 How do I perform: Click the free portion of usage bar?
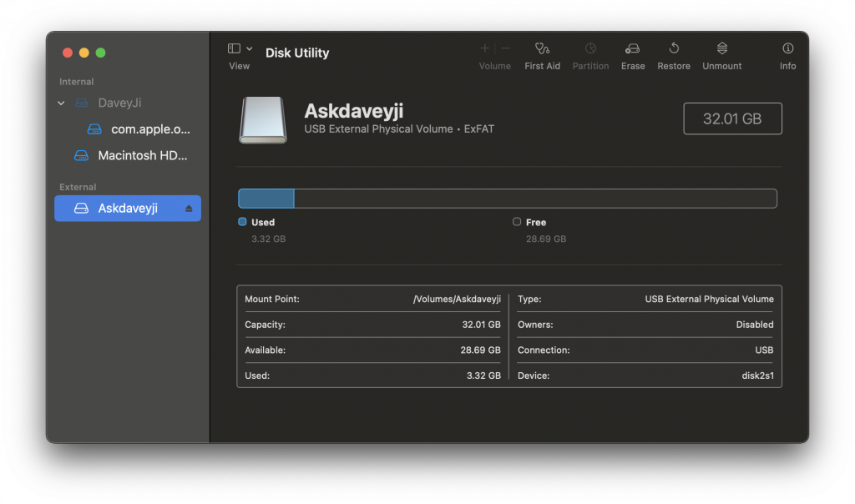535,199
